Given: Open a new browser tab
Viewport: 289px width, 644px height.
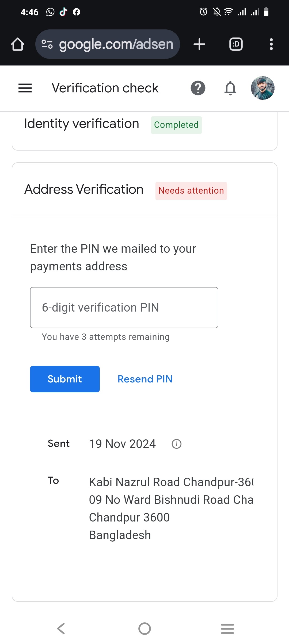Looking at the screenshot, I should click(x=199, y=44).
